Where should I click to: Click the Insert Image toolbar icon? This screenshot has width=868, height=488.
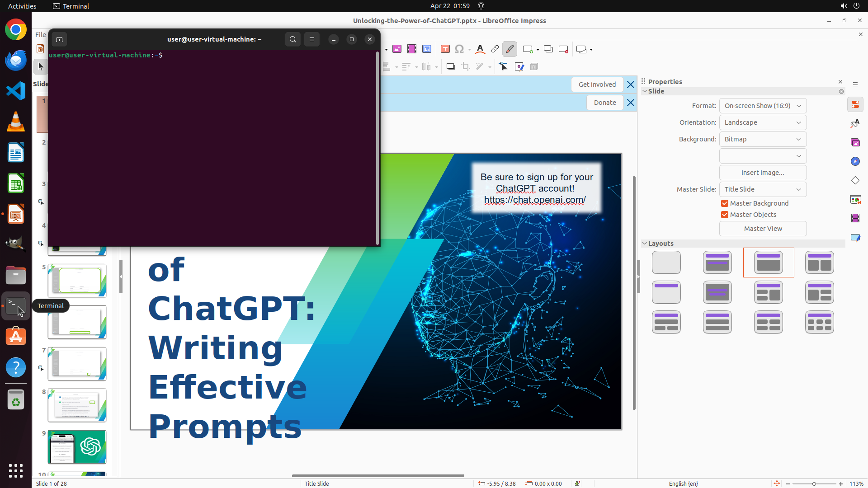(397, 49)
